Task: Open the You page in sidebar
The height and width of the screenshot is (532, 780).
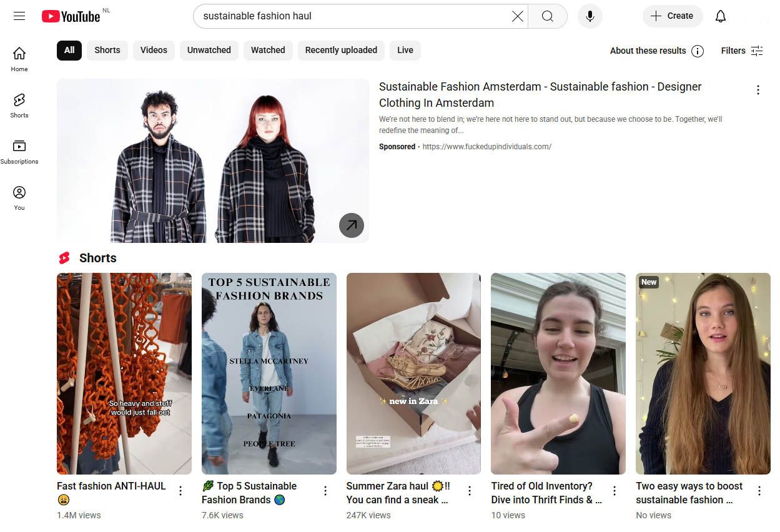Action: pos(19,198)
